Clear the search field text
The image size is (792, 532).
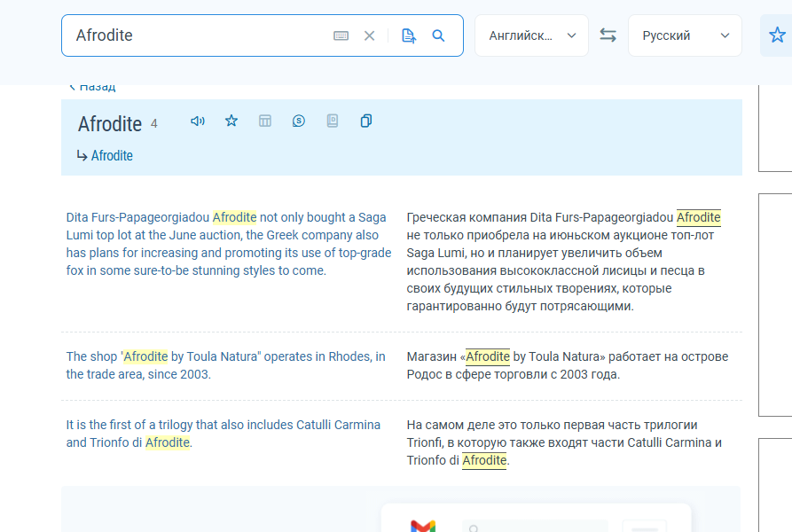click(370, 35)
